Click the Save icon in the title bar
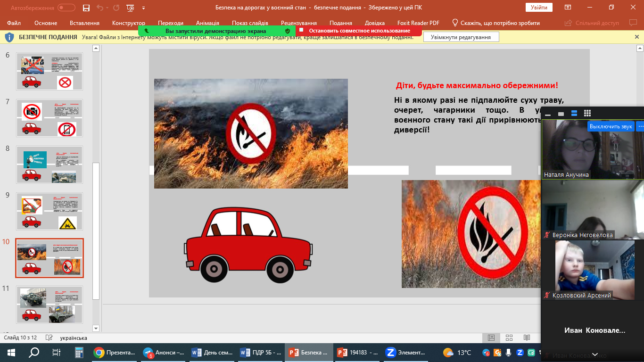This screenshot has width=644, height=362. click(x=86, y=8)
